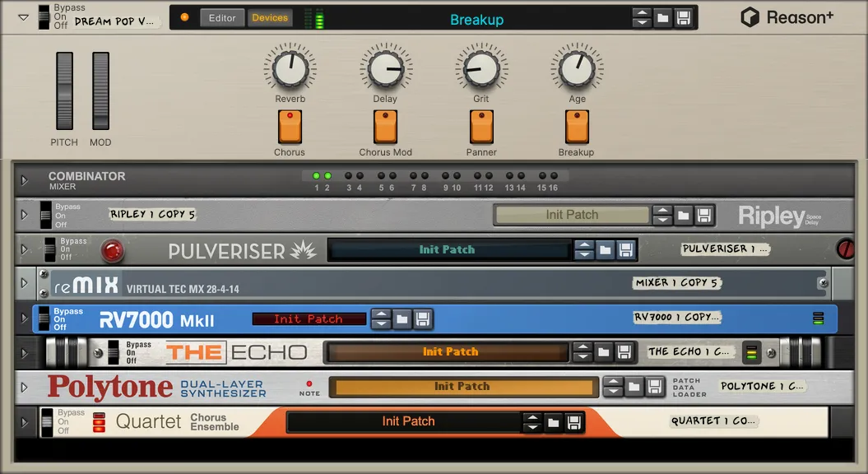Switch to the Editor view

click(222, 18)
